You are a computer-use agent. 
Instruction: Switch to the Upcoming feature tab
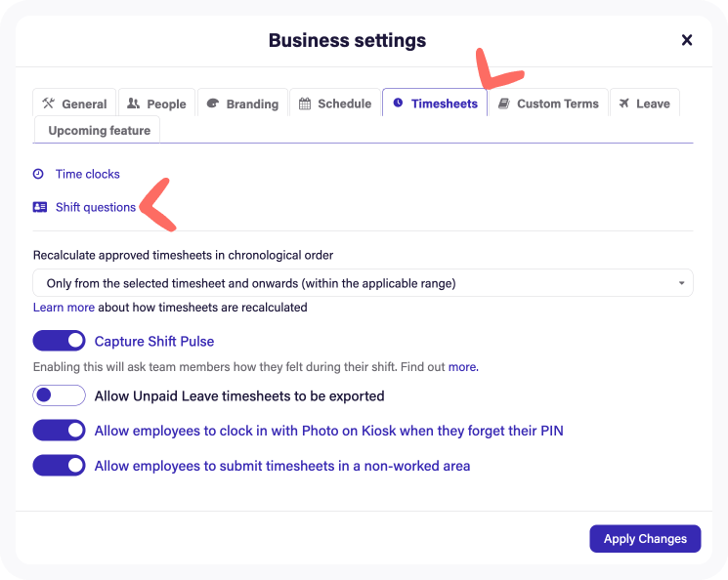[99, 130]
